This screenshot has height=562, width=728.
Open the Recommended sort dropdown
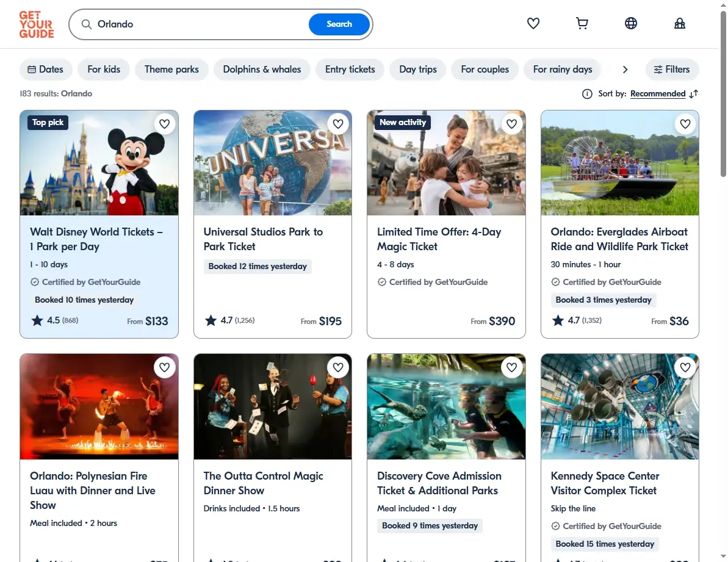(x=657, y=94)
